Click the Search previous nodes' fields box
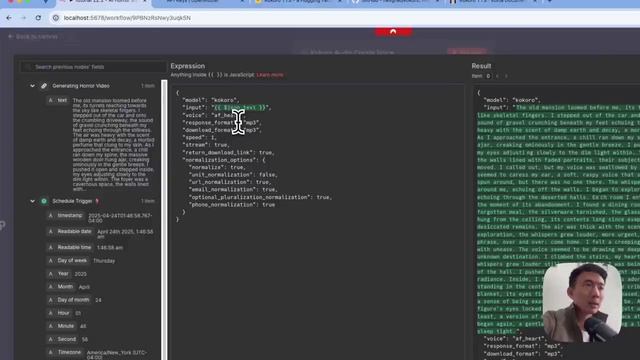The height and width of the screenshot is (360, 640). (x=93, y=67)
